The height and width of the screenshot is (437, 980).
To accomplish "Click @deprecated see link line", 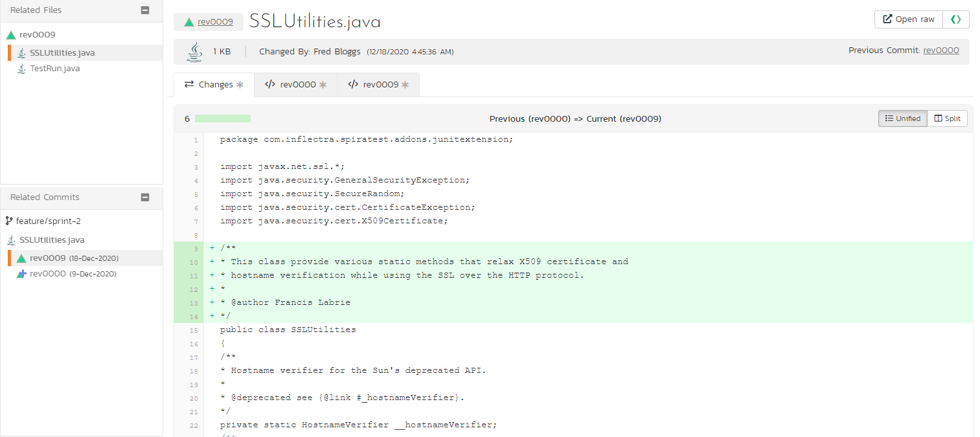I will (342, 398).
